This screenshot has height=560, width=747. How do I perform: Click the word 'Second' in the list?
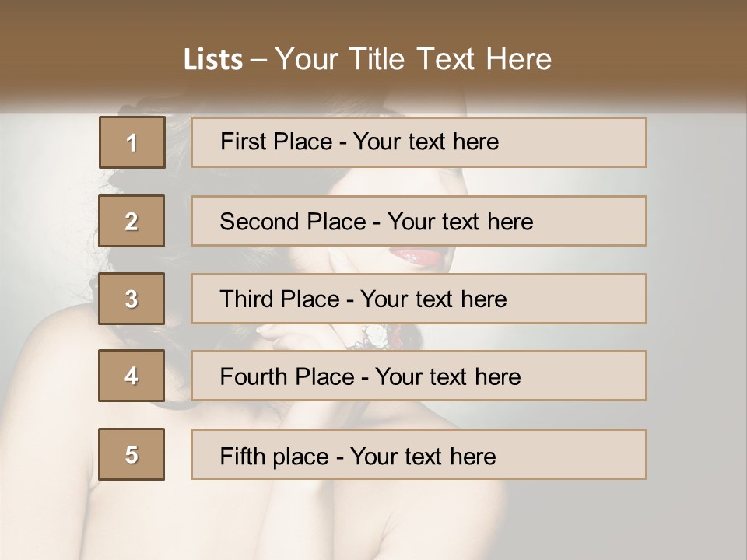[260, 222]
